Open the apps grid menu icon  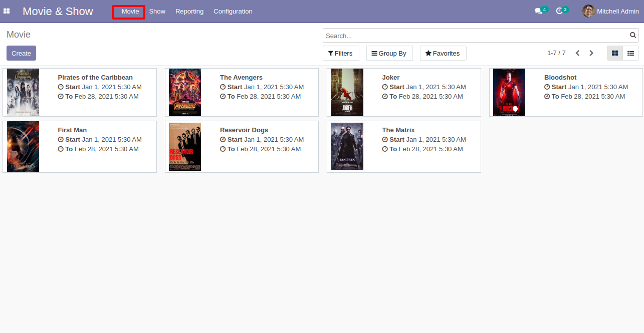pyautogui.click(x=7, y=11)
